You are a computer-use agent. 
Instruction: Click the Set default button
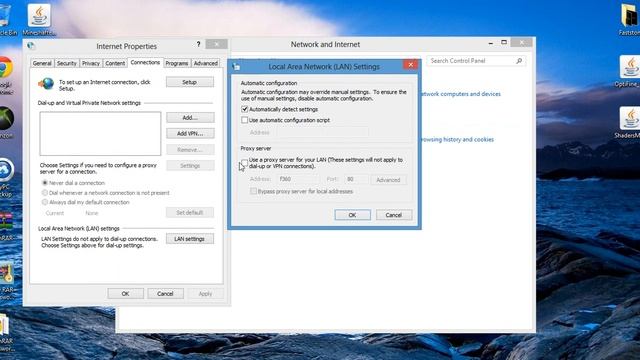click(x=190, y=213)
